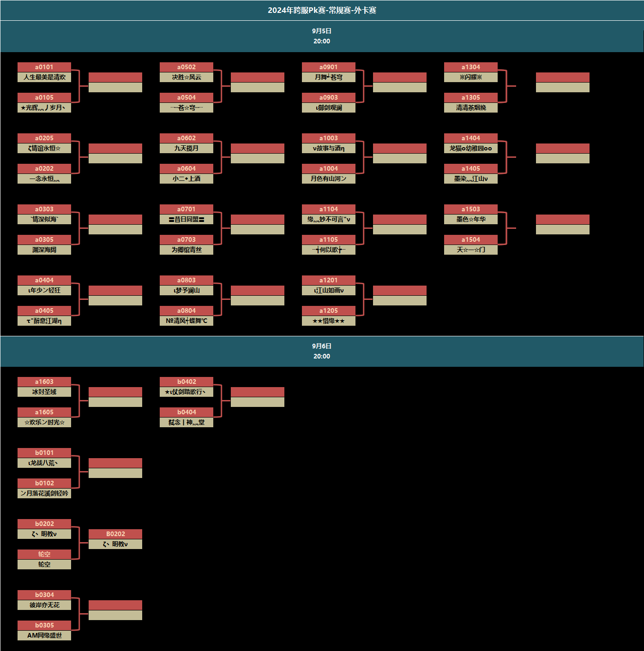644x651 pixels.
Task: Click the a1503 seed label
Action: coord(471,209)
